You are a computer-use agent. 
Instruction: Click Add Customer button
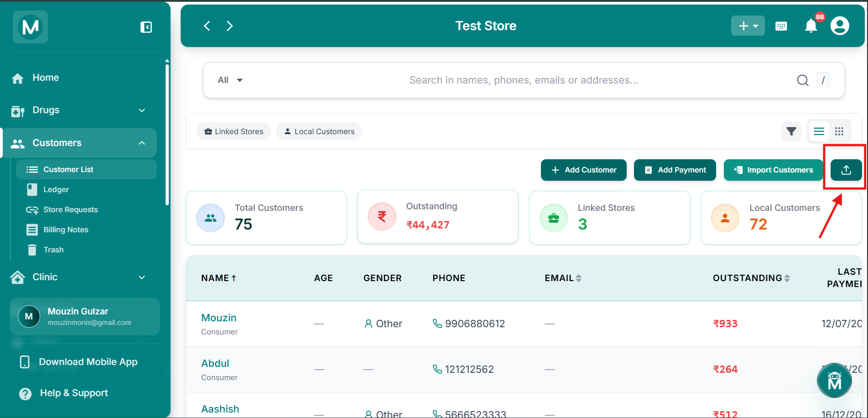584,170
